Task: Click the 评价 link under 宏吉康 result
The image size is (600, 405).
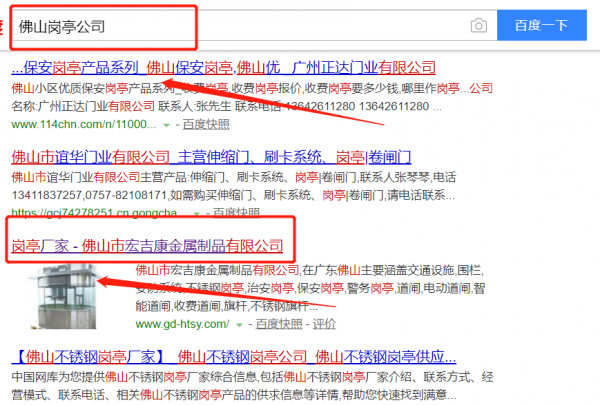Action: point(324,325)
